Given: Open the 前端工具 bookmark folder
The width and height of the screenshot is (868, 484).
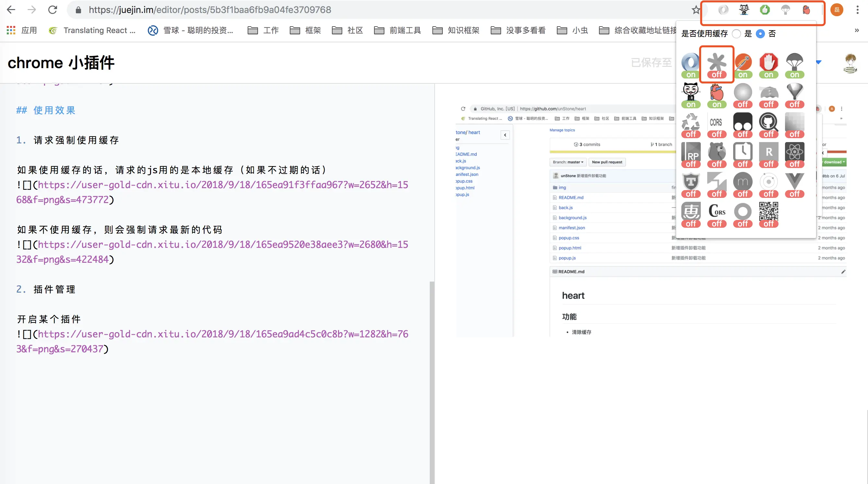Looking at the screenshot, I should click(x=398, y=30).
